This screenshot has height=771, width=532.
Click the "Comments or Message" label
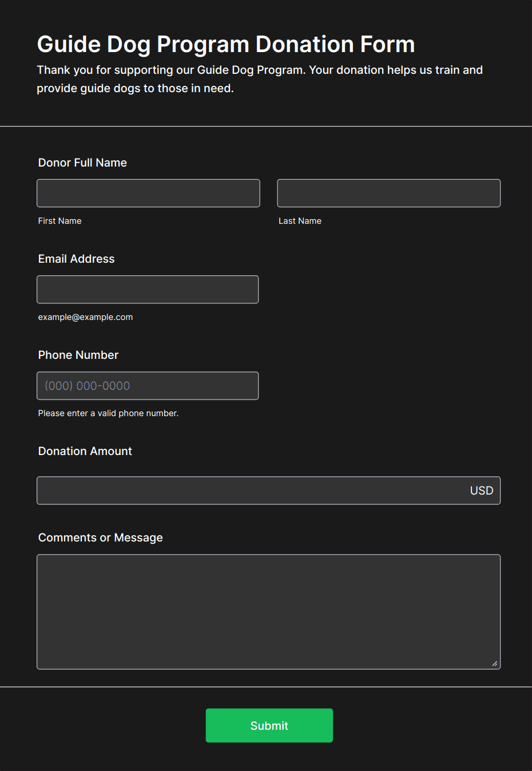(100, 537)
